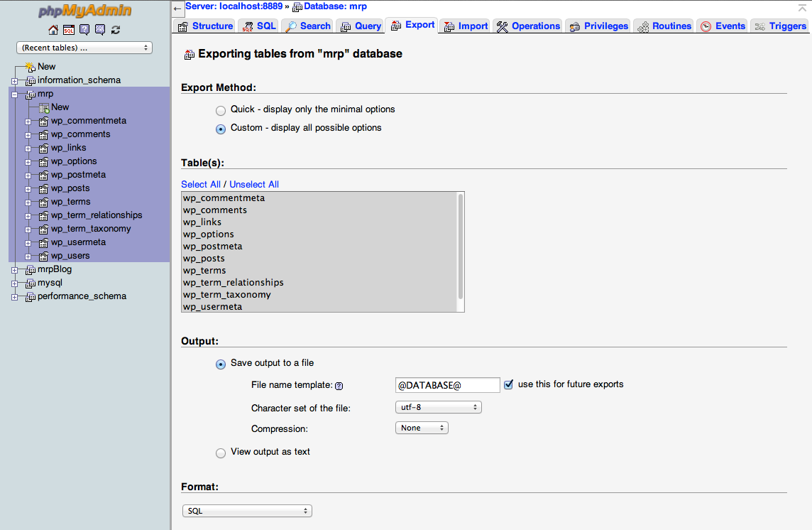Collapse the sidebar using the left arrow

[x=177, y=9]
